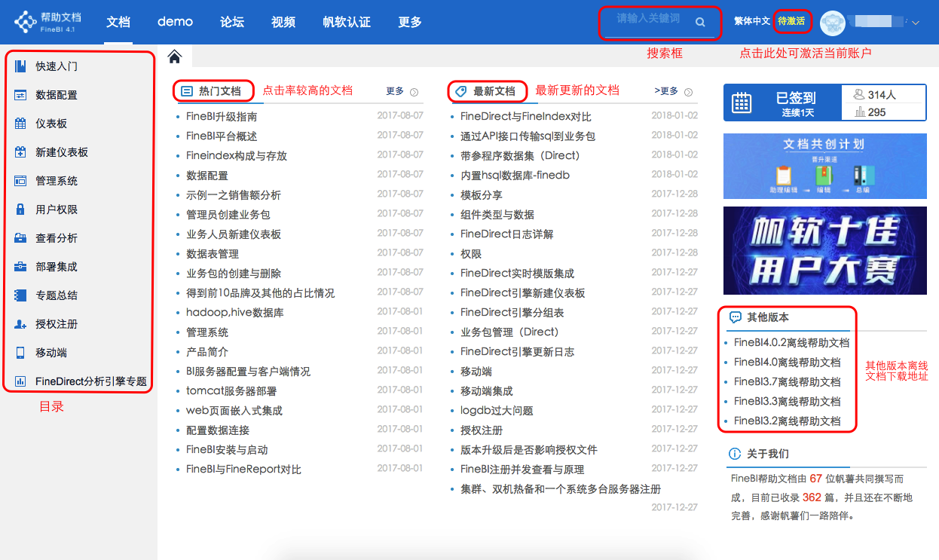Click the 查看分析 sidebar icon

pos(20,238)
